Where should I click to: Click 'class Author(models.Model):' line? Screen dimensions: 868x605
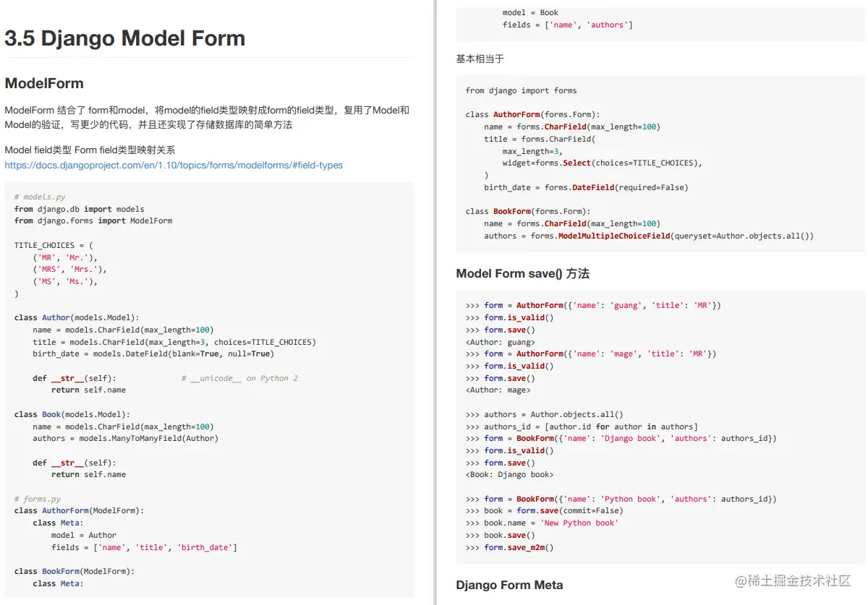pos(77,317)
